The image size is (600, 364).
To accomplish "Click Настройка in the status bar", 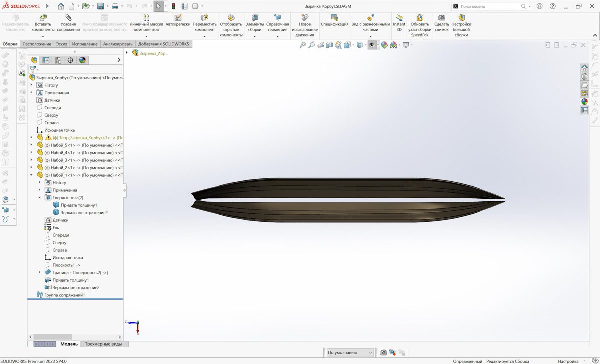I will pos(568,361).
